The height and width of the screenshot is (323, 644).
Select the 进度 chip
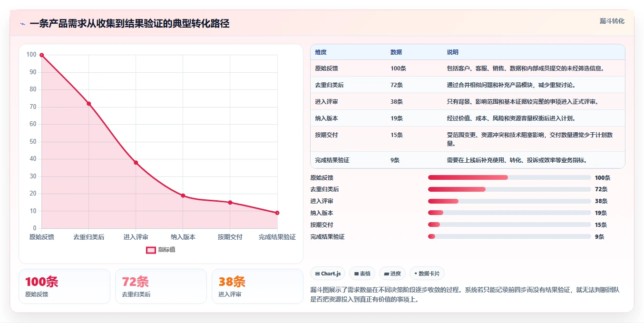[392, 274]
